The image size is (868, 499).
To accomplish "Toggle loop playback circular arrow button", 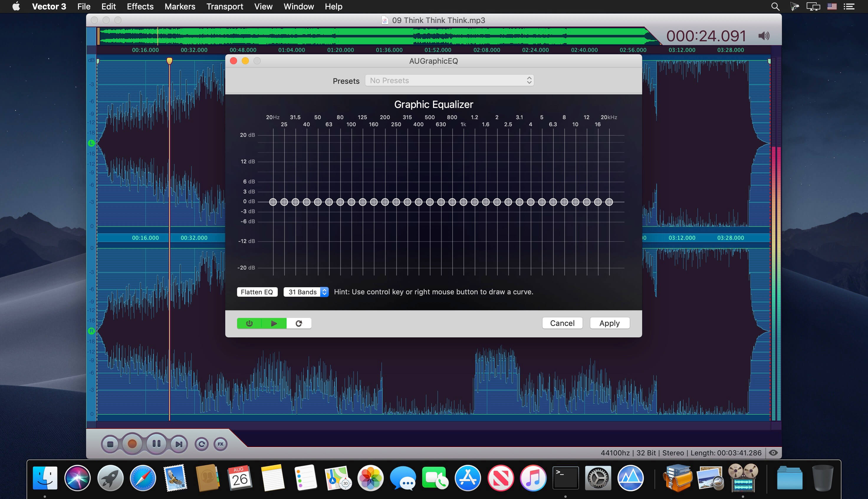I will [201, 444].
